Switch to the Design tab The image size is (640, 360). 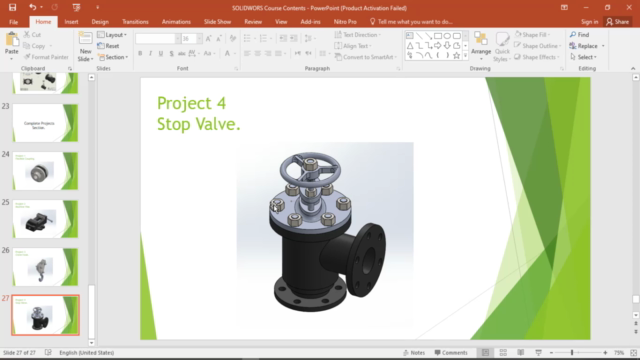(x=100, y=22)
